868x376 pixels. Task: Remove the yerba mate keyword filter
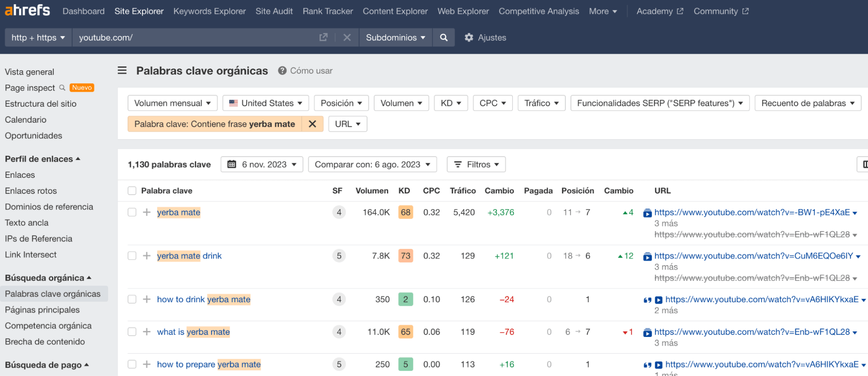point(312,124)
